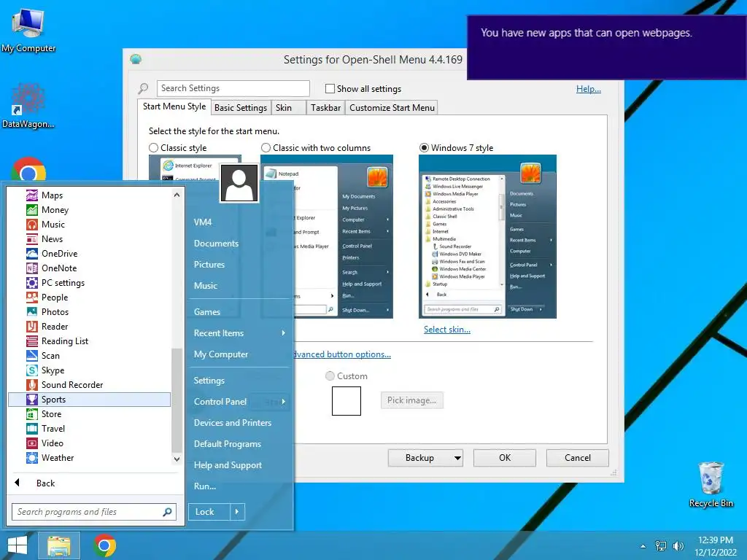
Task: Select the Start Menu Style tab
Action: click(174, 106)
